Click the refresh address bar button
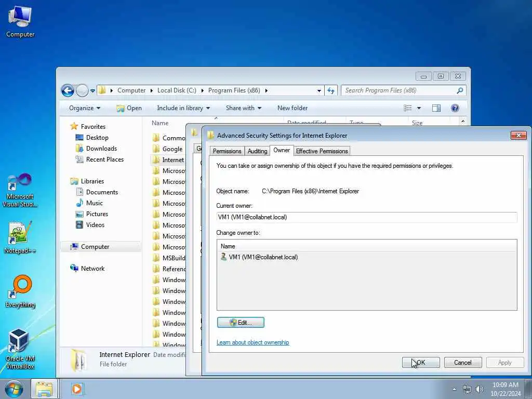The width and height of the screenshot is (532, 399). 331,90
